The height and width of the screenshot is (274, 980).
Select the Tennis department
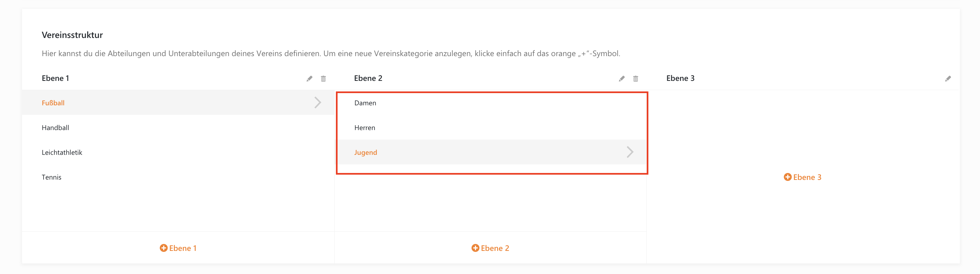coord(51,177)
